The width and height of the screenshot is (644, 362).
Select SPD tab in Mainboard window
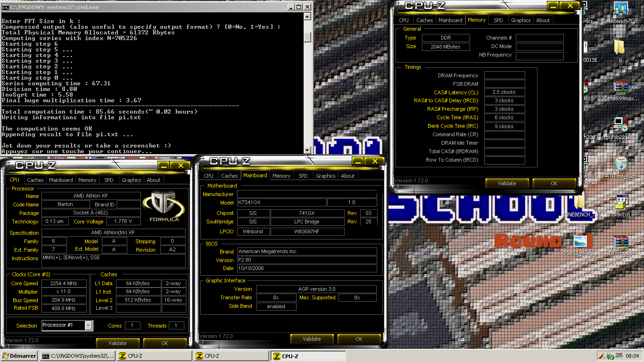point(303,176)
